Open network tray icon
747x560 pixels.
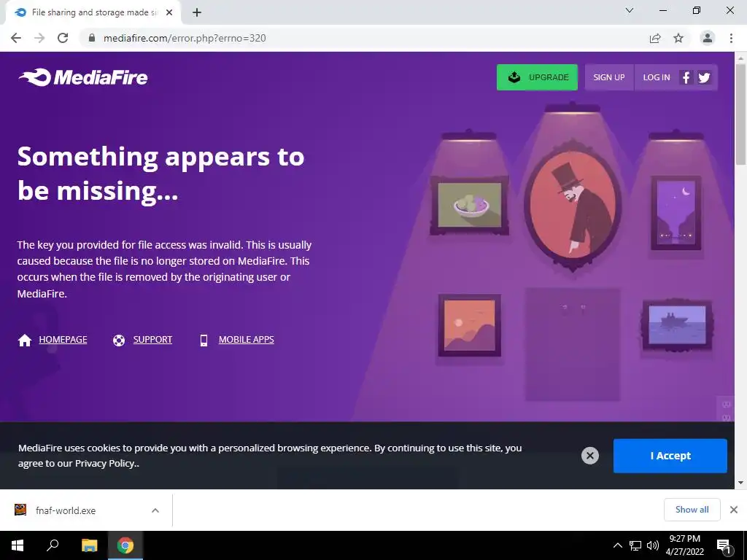click(635, 545)
